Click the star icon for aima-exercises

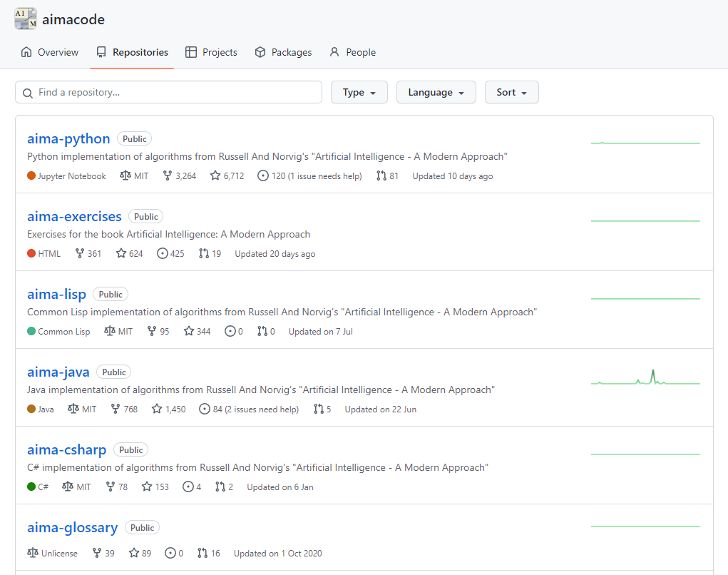(x=121, y=253)
